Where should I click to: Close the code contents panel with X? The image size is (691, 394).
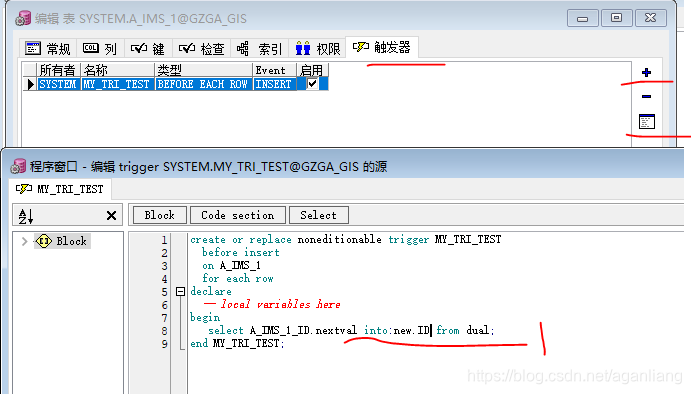[111, 216]
